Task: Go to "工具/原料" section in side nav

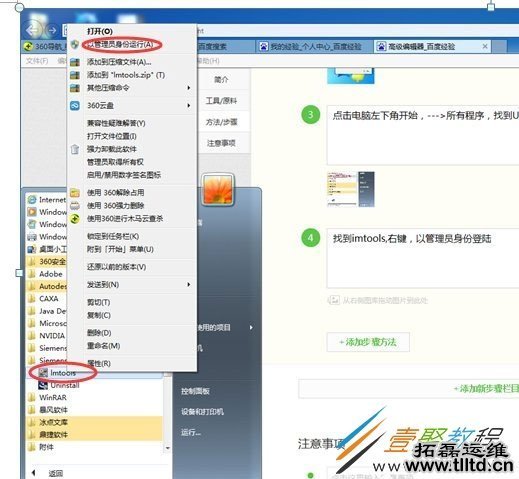Action: pyautogui.click(x=221, y=101)
